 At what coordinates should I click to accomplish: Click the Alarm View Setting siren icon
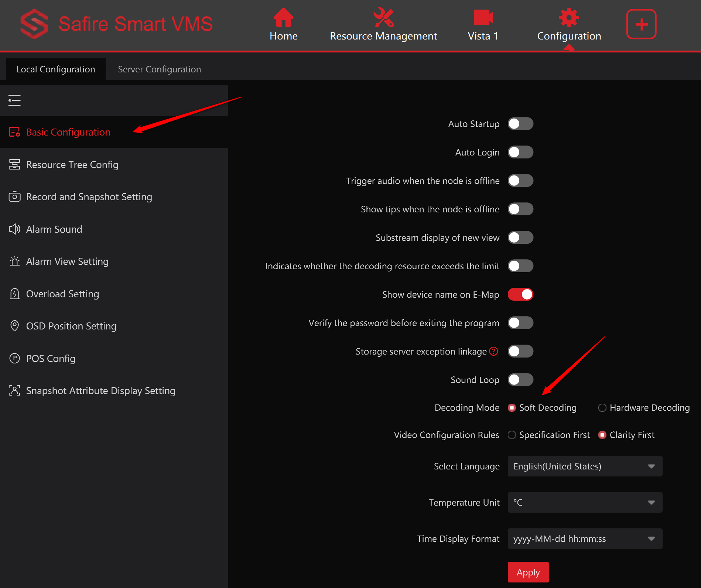14,261
